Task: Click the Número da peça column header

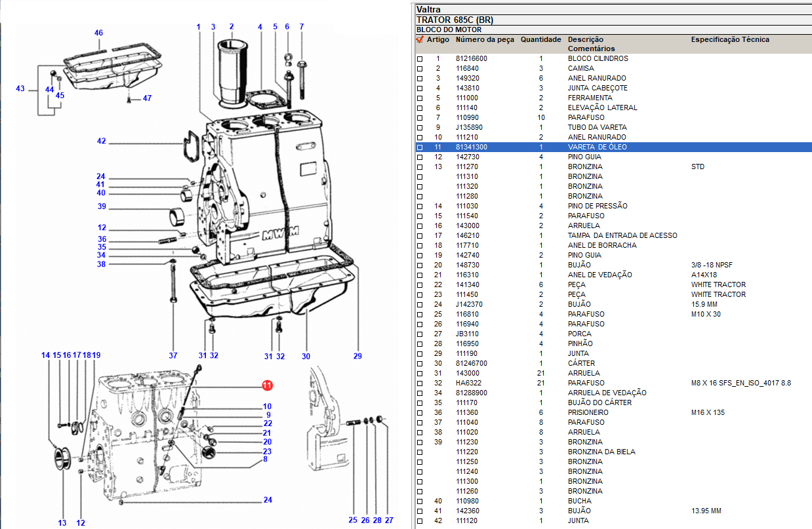Action: click(x=485, y=39)
